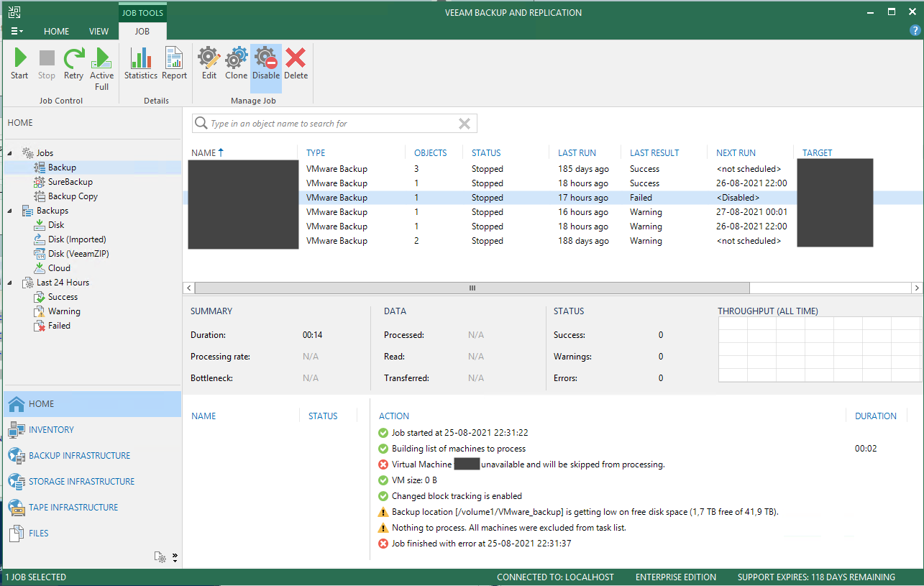Collapse the Last 24 Hours node
The height and width of the screenshot is (586, 924).
[x=10, y=283]
